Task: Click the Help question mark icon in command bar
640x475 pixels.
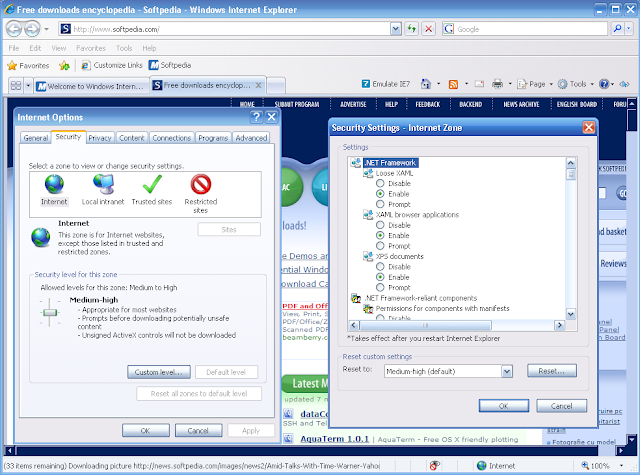Action: point(604,84)
